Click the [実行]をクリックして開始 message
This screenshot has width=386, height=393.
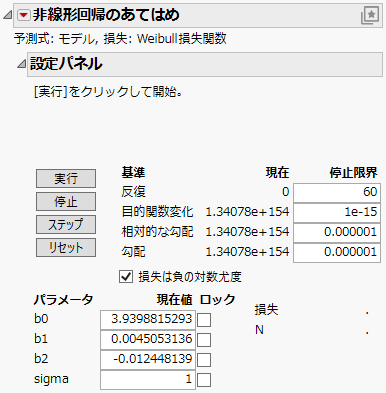(108, 92)
